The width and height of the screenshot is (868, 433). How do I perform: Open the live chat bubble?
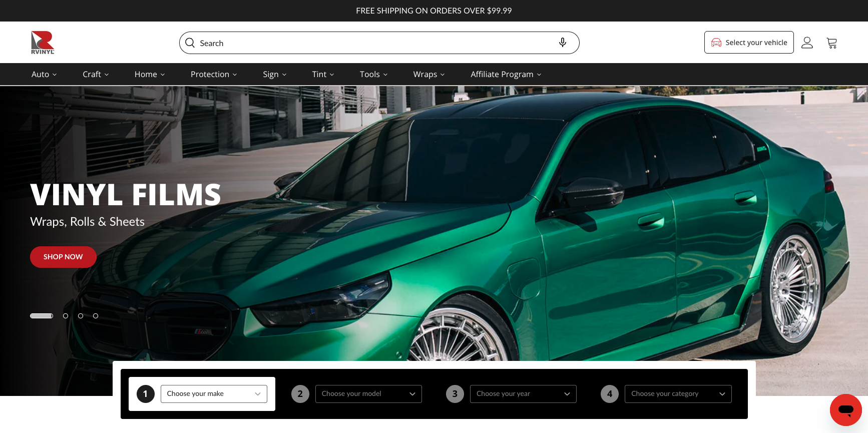click(x=845, y=410)
